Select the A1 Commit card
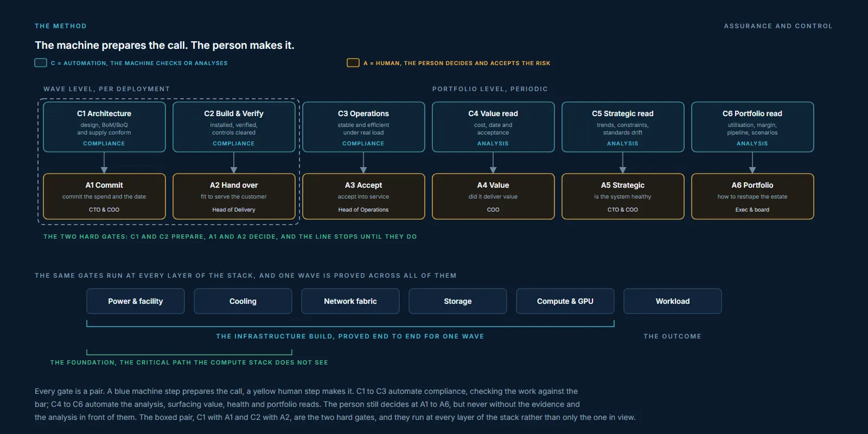 pyautogui.click(x=104, y=196)
